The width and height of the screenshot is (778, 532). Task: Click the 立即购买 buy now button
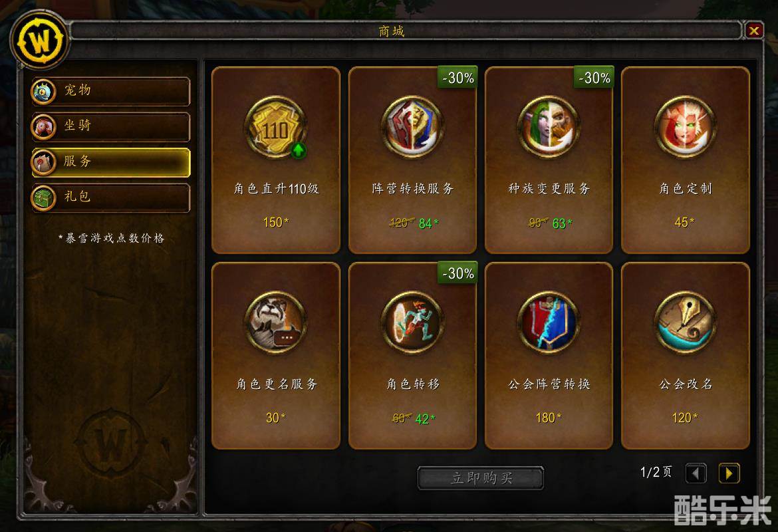click(x=481, y=478)
